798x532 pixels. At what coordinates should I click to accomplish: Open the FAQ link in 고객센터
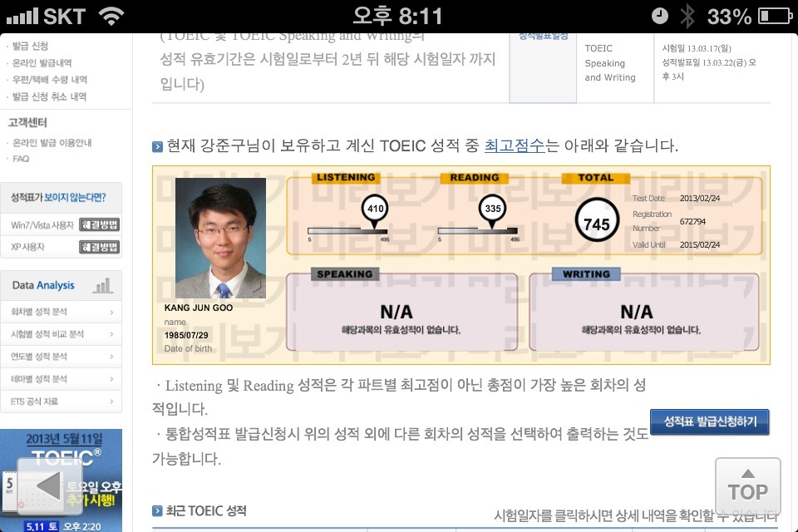21,159
